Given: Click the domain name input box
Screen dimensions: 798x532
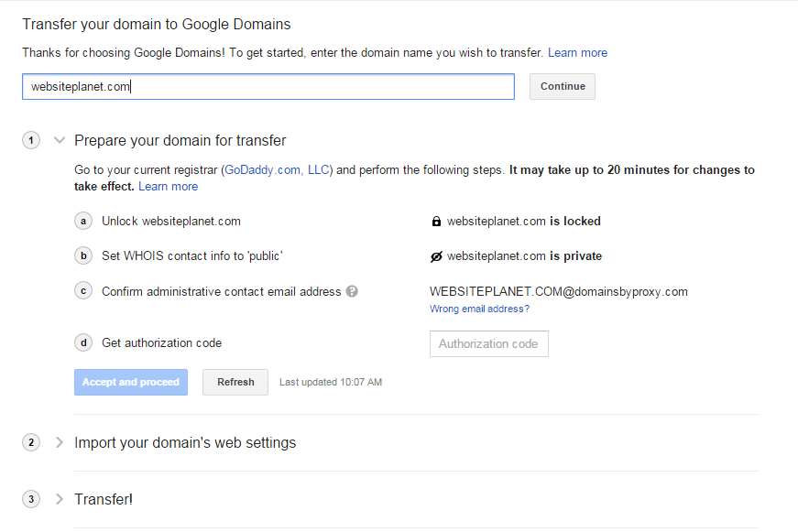Looking at the screenshot, I should click(268, 86).
